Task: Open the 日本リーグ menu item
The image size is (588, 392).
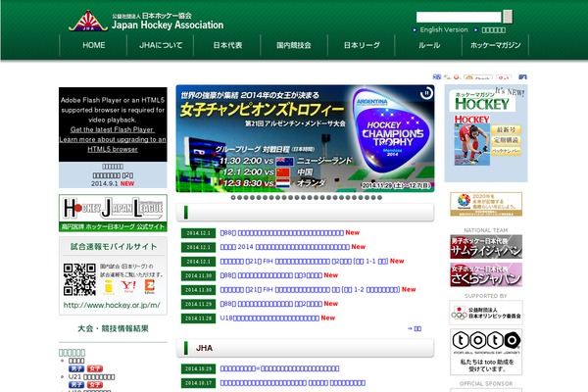Action: coord(362,45)
